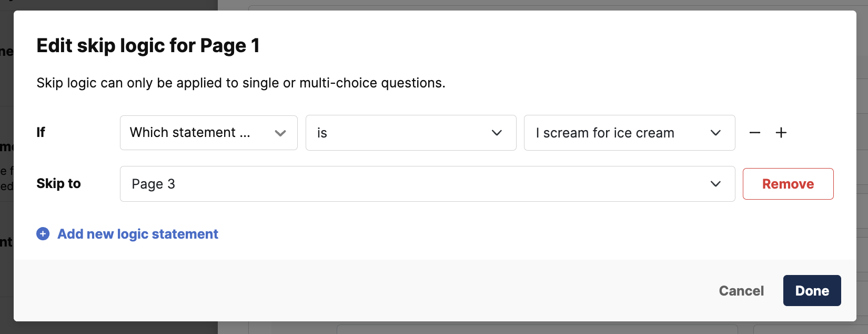
Task: Confirm changes with the Done button
Action: tap(812, 291)
